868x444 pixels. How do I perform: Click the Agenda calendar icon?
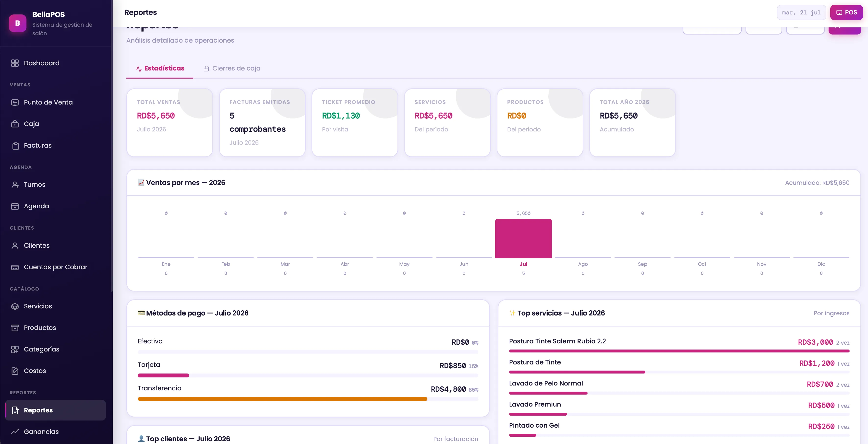pyautogui.click(x=15, y=206)
